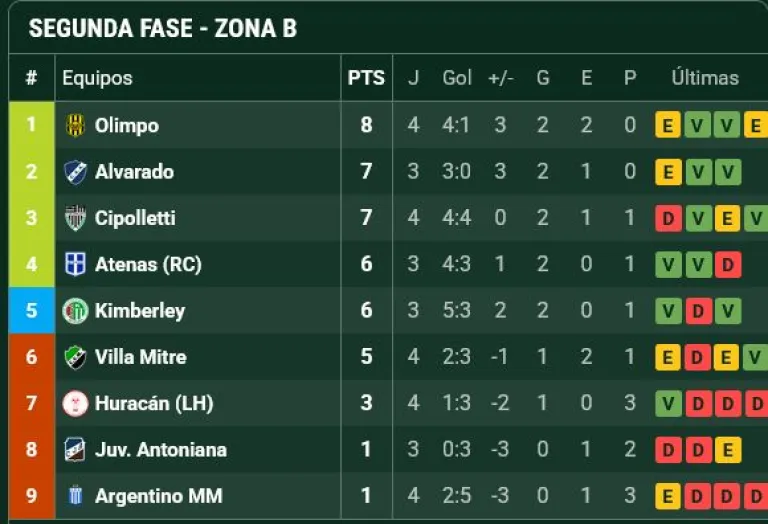This screenshot has height=524, width=768.
Task: Sort table by PTS column header
Action: tap(366, 78)
